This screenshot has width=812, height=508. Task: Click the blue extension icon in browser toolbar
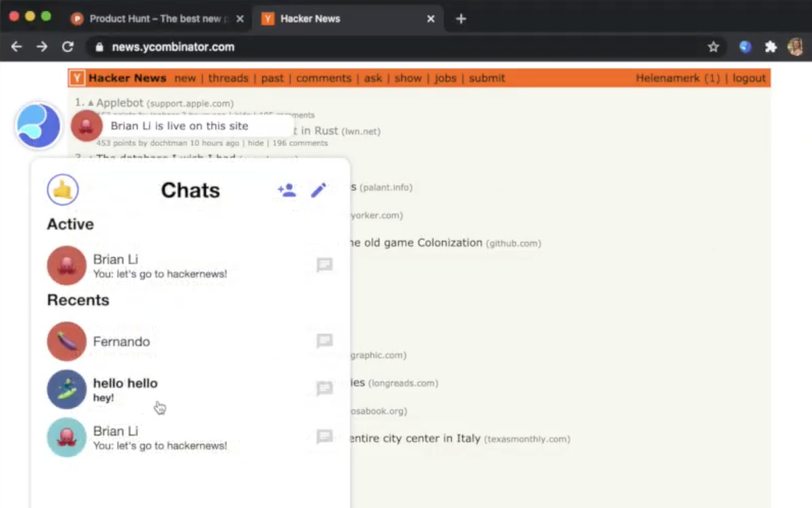click(745, 47)
